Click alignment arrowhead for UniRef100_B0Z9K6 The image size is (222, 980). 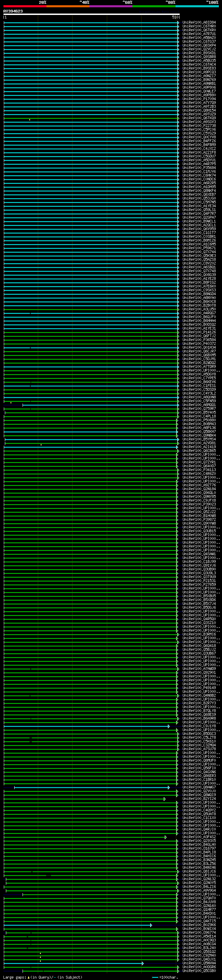click(x=151, y=925)
